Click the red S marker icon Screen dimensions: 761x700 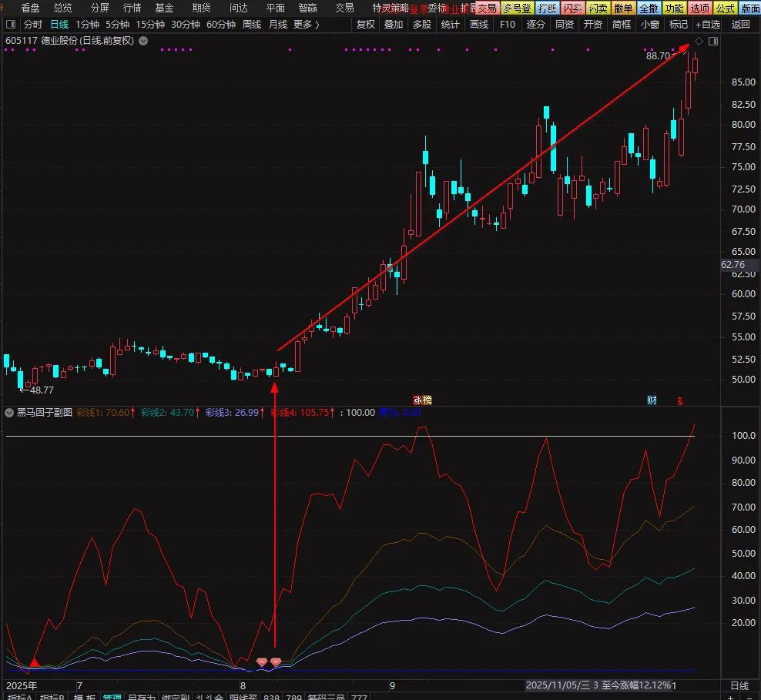(679, 400)
